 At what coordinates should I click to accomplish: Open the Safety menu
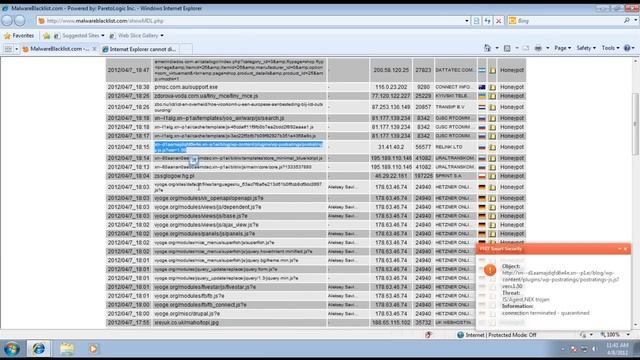[x=586, y=48]
